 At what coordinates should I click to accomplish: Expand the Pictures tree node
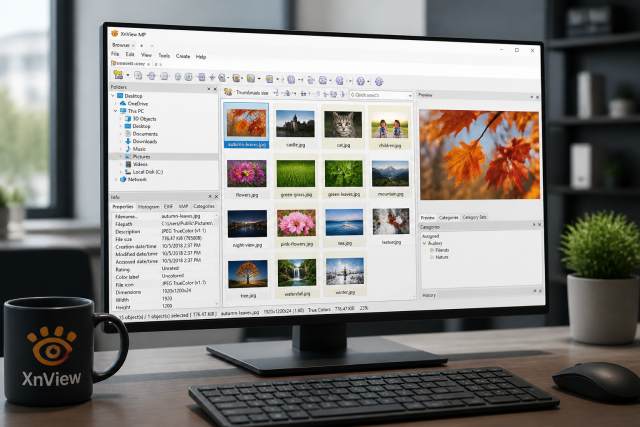[x=121, y=156]
